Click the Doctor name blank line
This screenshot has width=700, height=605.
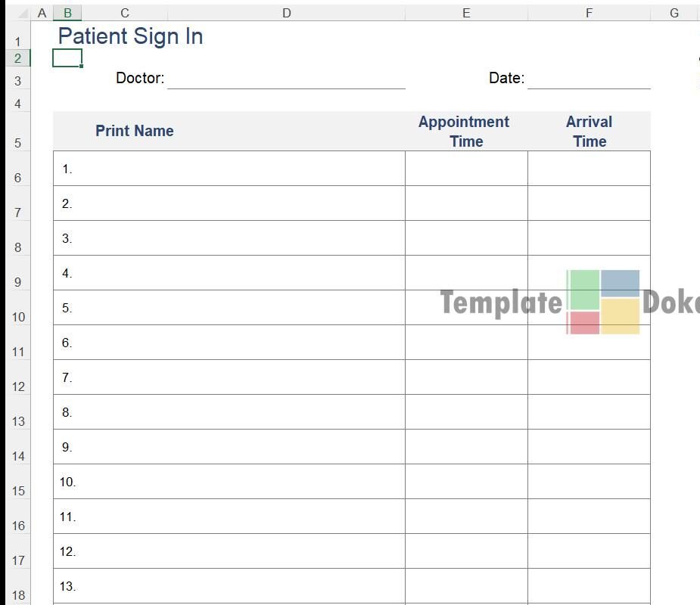286,79
